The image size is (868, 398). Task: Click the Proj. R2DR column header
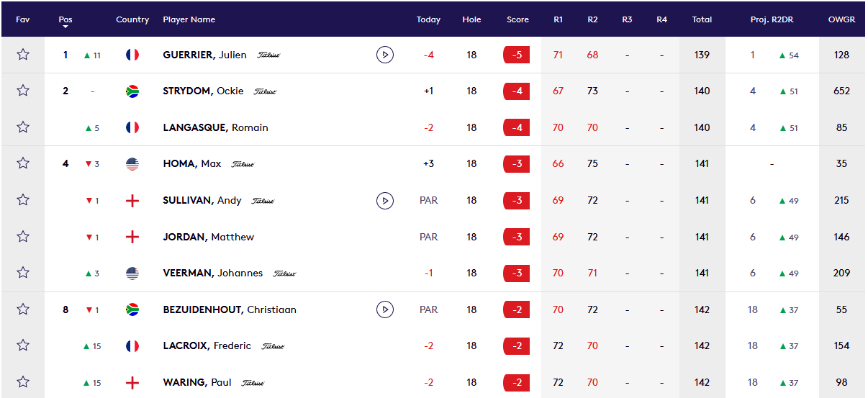(x=772, y=19)
